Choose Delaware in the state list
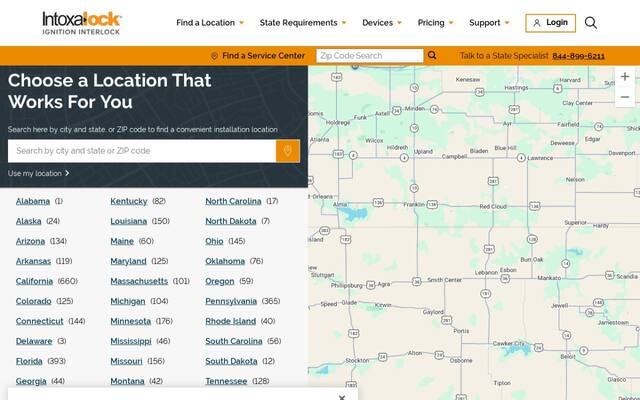Viewport: 640px width, 400px height. (x=34, y=341)
